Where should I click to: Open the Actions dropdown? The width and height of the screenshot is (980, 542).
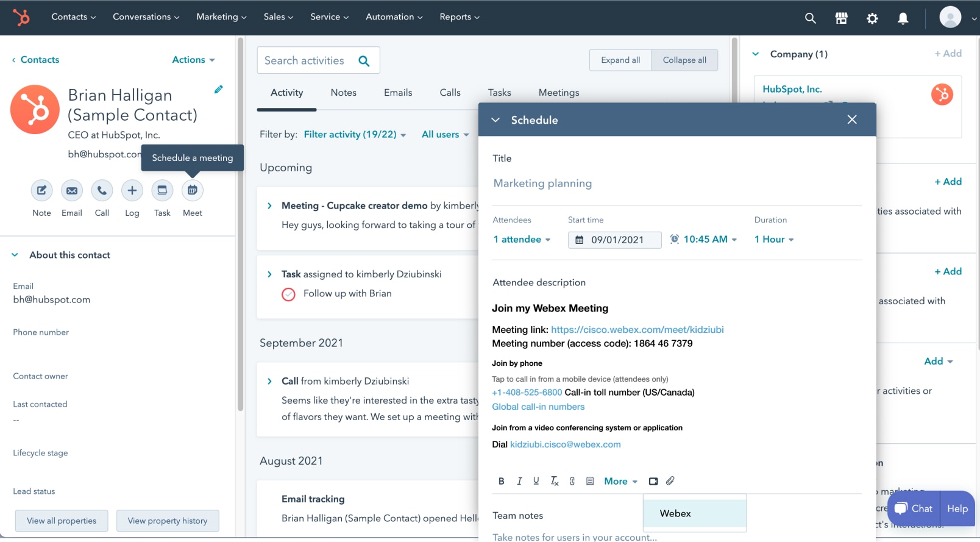tap(194, 60)
